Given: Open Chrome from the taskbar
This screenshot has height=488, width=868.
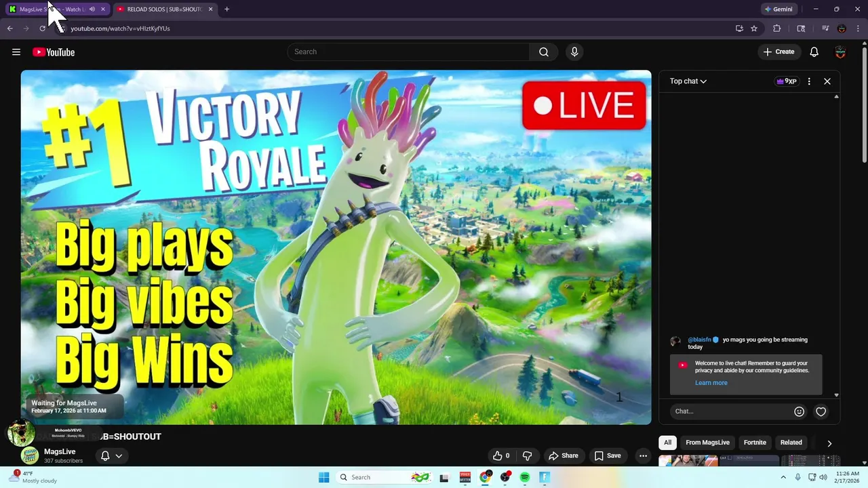Looking at the screenshot, I should coord(485,477).
